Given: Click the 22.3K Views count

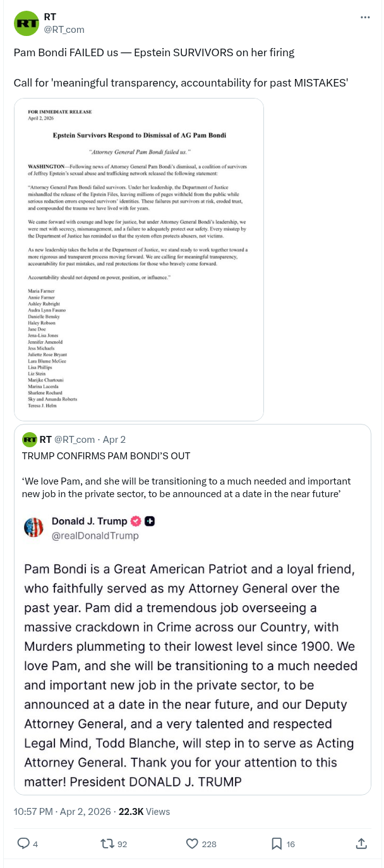Looking at the screenshot, I should coord(144,811).
